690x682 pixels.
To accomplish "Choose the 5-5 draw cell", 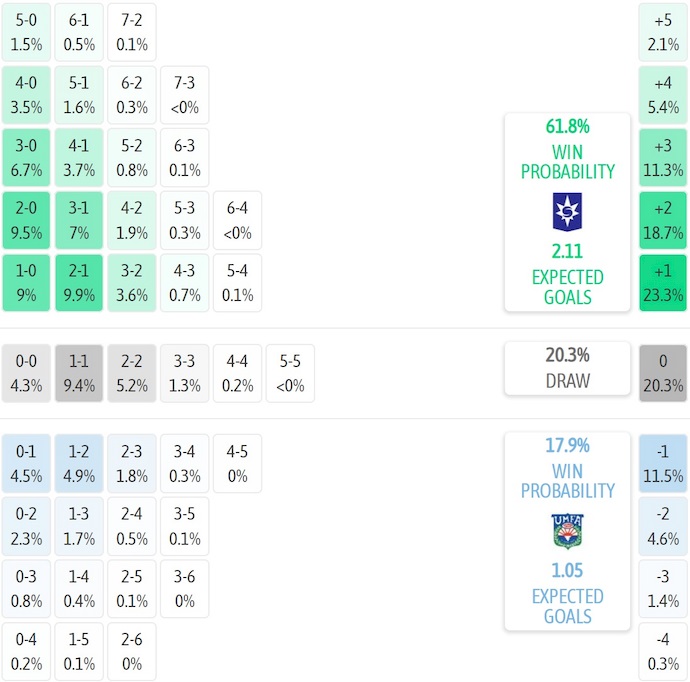I will pos(289,374).
